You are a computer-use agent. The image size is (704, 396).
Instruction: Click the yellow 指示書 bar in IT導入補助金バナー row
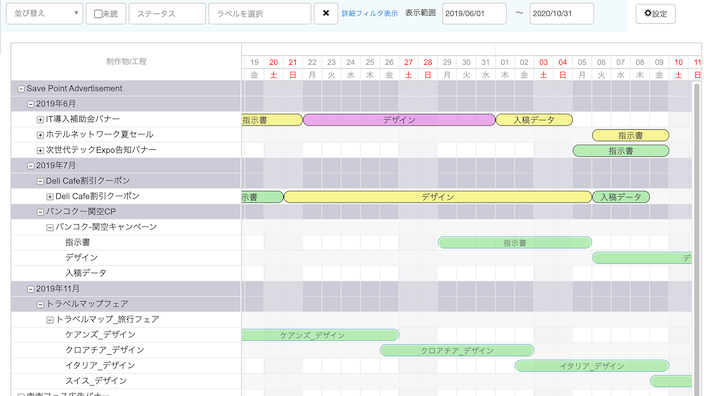272,120
